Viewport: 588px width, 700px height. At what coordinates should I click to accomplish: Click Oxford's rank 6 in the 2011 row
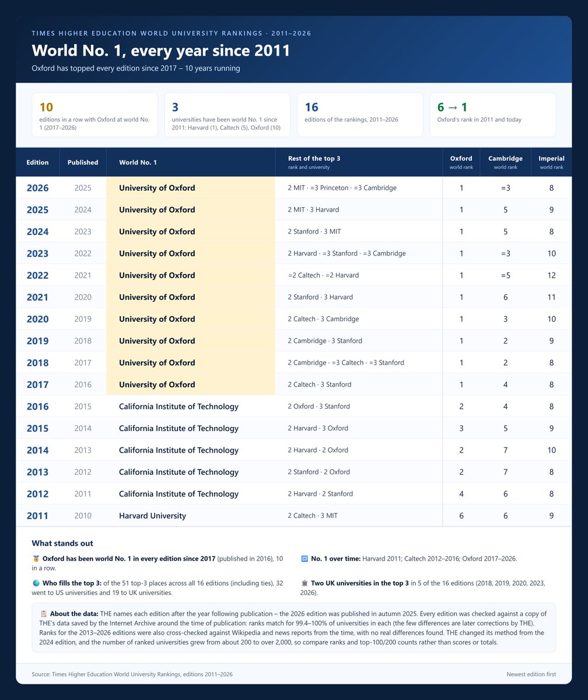click(x=461, y=516)
